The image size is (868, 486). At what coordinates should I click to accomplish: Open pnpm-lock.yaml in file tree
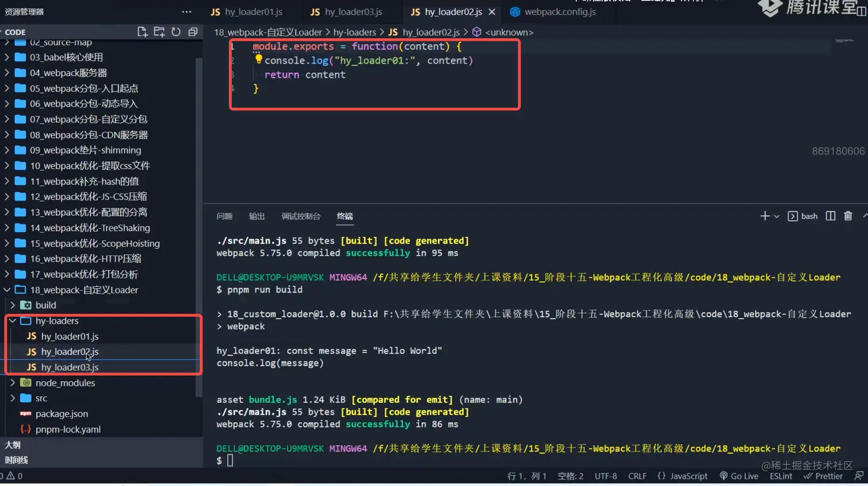68,429
